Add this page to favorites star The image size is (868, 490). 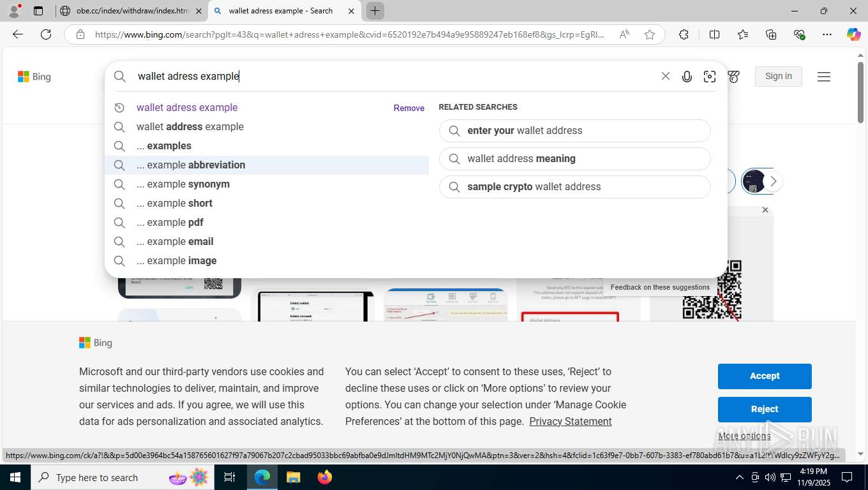[650, 34]
